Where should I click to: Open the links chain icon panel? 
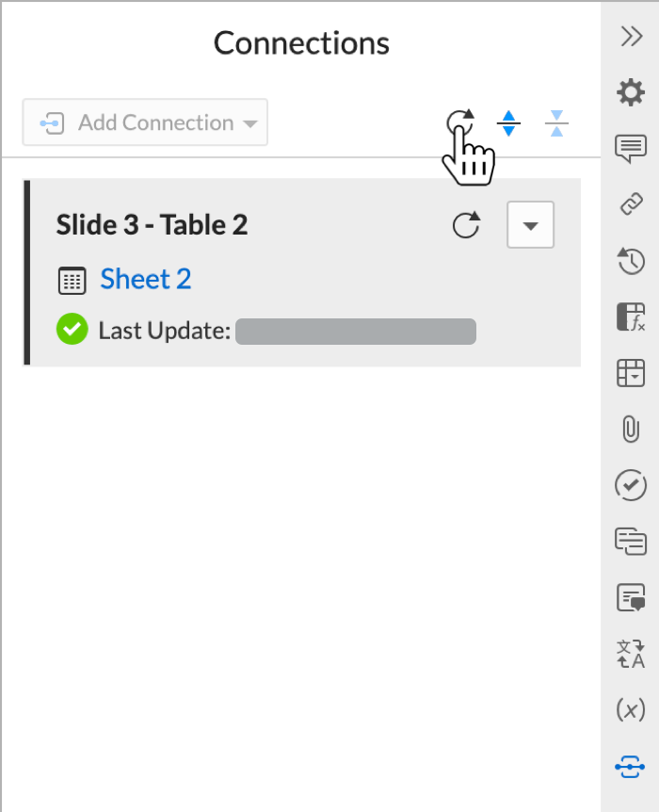(631, 204)
